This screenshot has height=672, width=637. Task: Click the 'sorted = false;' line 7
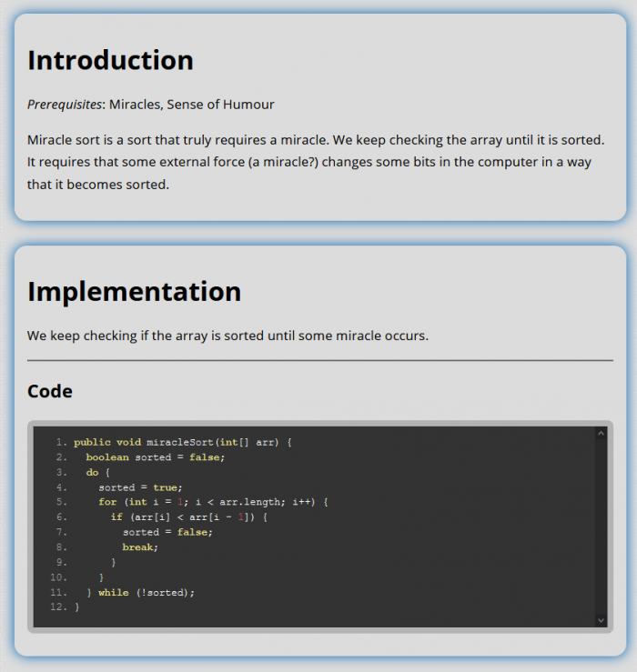(167, 532)
